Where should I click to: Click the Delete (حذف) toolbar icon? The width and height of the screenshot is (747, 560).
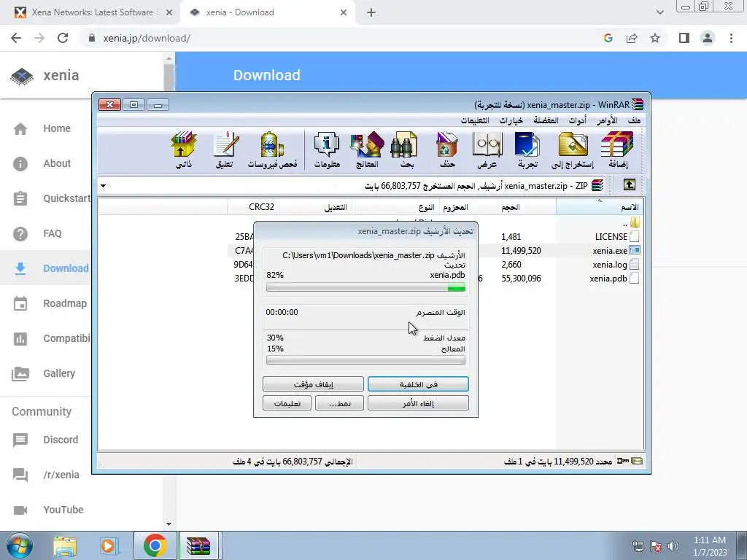[447, 150]
